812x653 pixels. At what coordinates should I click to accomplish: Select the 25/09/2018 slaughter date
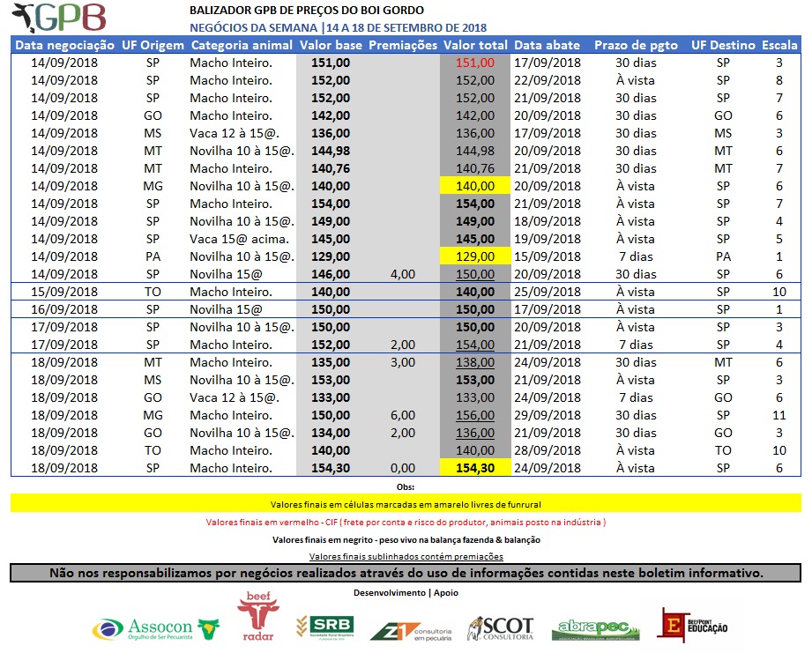pyautogui.click(x=548, y=292)
